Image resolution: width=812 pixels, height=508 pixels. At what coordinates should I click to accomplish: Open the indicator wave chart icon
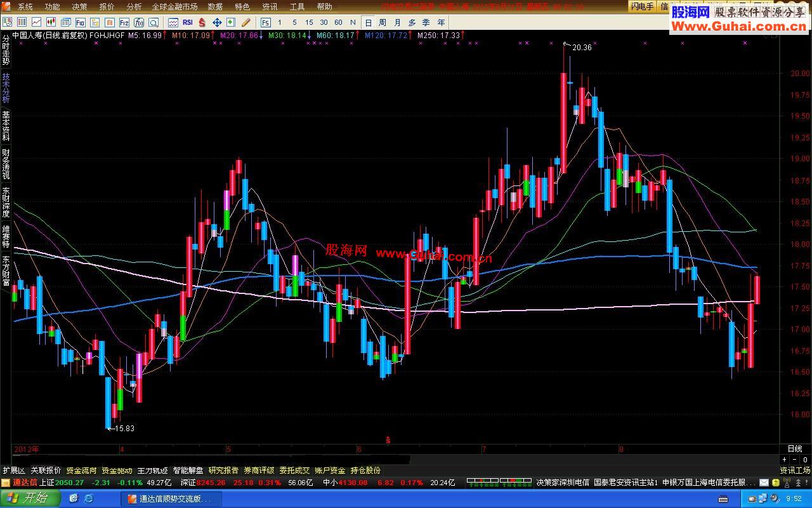[x=173, y=22]
